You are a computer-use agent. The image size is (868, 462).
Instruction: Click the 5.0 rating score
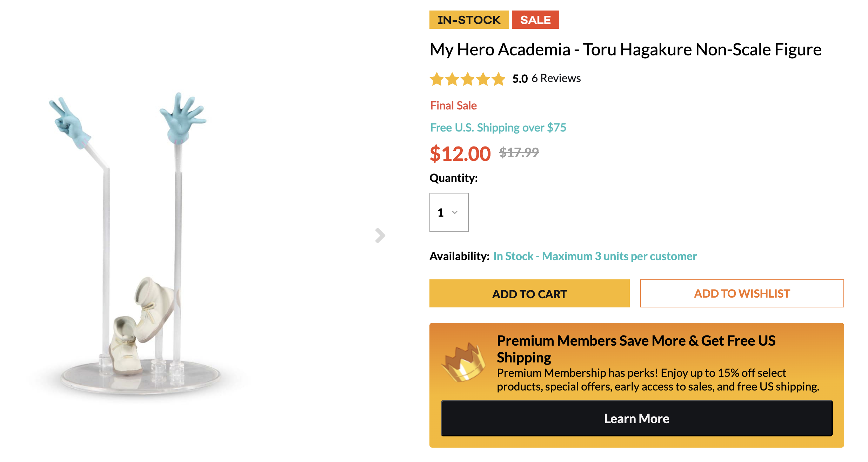click(x=520, y=79)
